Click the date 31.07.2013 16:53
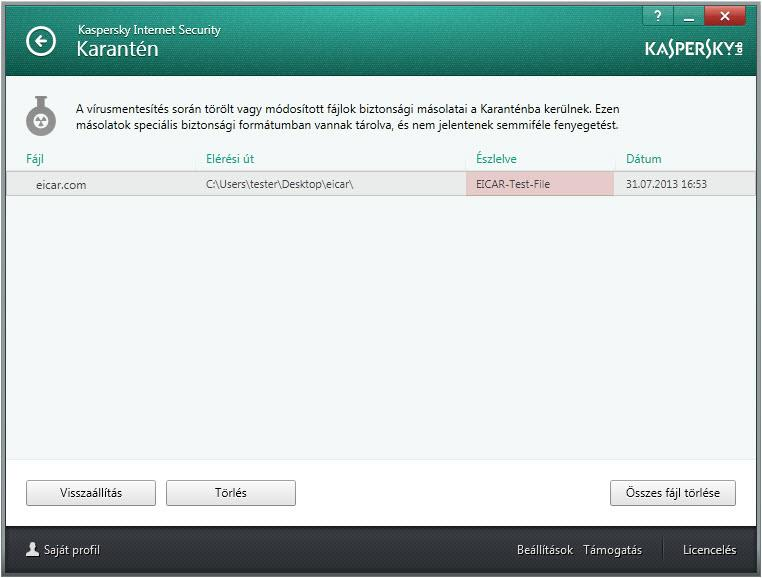 tap(666, 184)
